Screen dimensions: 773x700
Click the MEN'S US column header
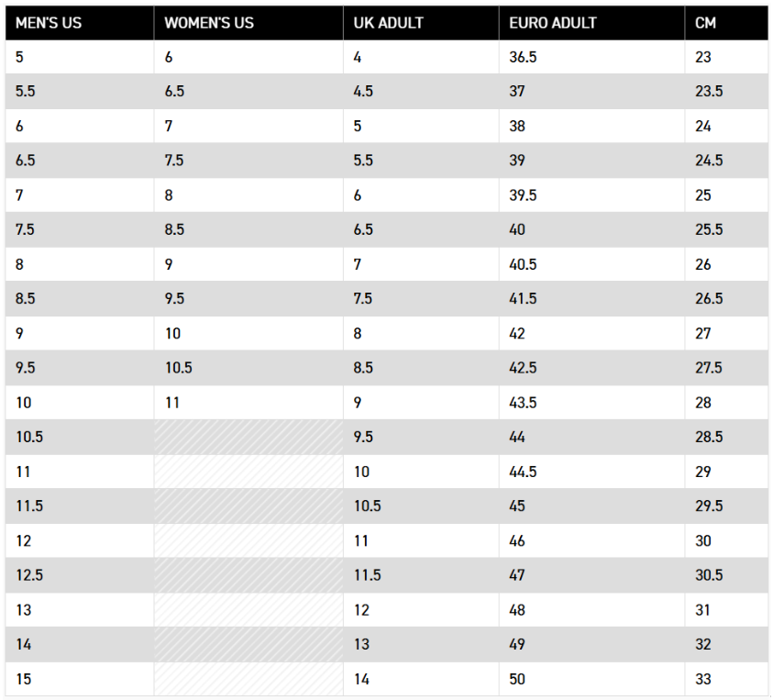(49, 23)
